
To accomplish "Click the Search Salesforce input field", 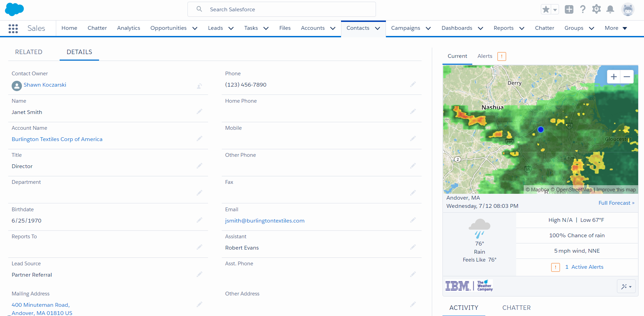I will pyautogui.click(x=282, y=10).
